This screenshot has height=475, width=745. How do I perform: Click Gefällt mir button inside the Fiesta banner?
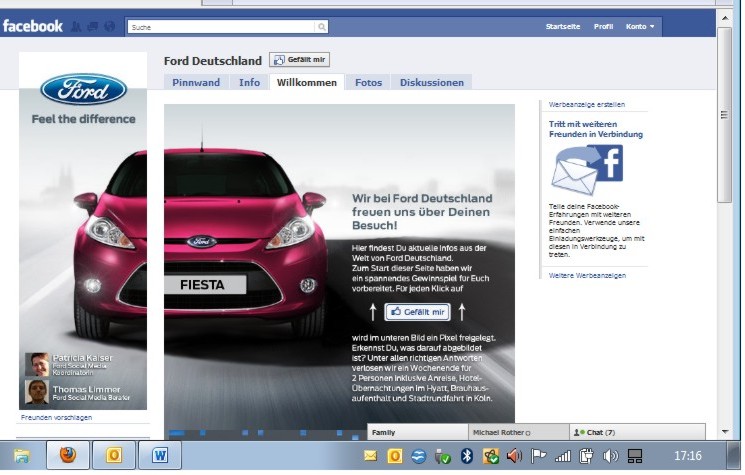coord(417,312)
